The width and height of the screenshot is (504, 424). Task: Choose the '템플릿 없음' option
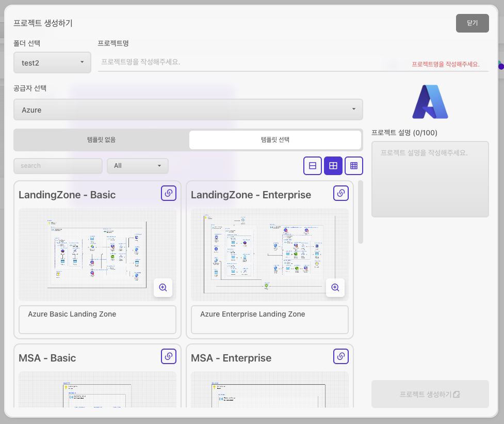102,140
